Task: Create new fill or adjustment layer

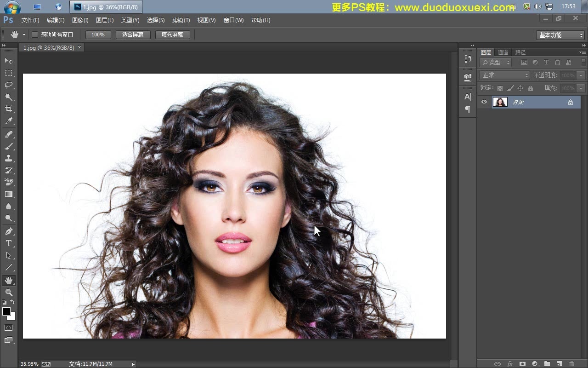Action: click(x=535, y=364)
